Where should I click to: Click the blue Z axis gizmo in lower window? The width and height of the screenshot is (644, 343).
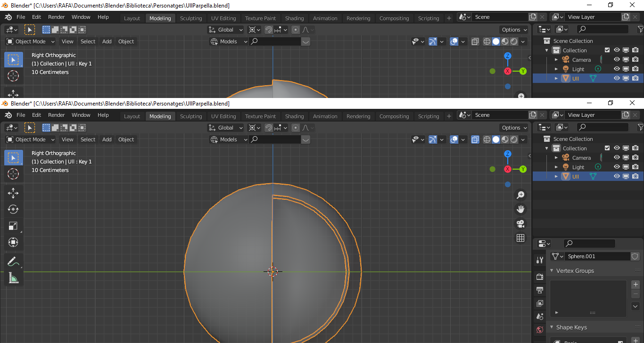(x=508, y=154)
